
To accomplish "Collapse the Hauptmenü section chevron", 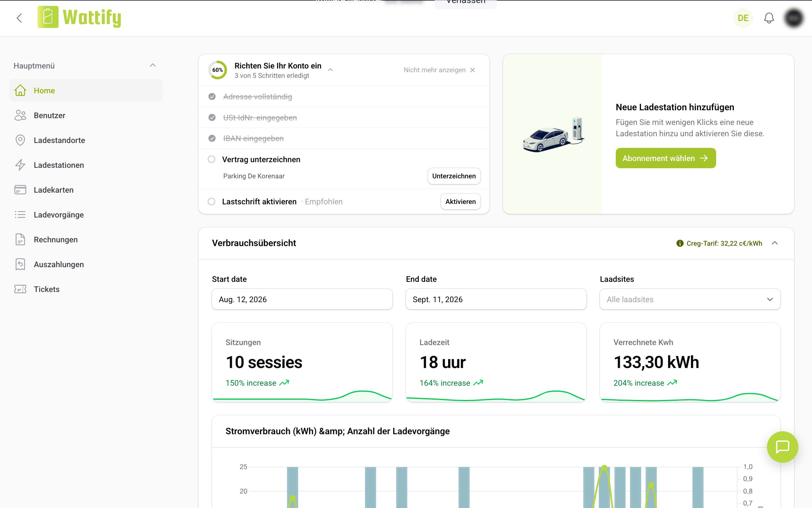I will [153, 65].
